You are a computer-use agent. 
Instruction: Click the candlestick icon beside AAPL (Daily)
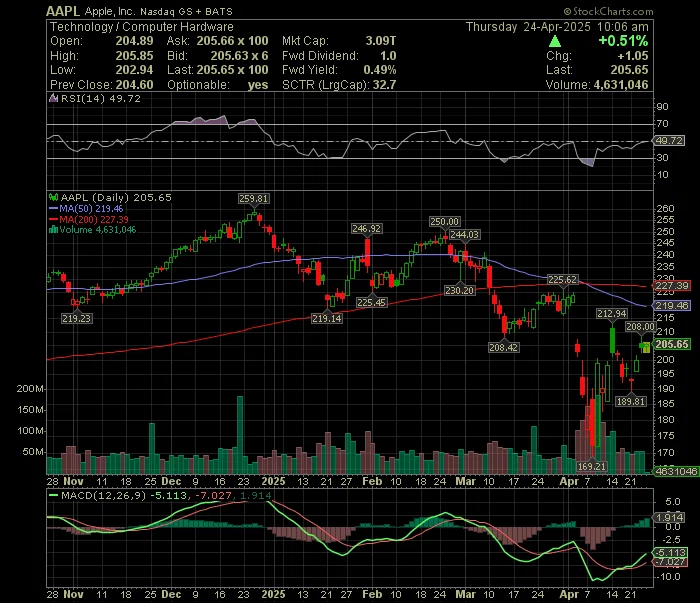54,197
